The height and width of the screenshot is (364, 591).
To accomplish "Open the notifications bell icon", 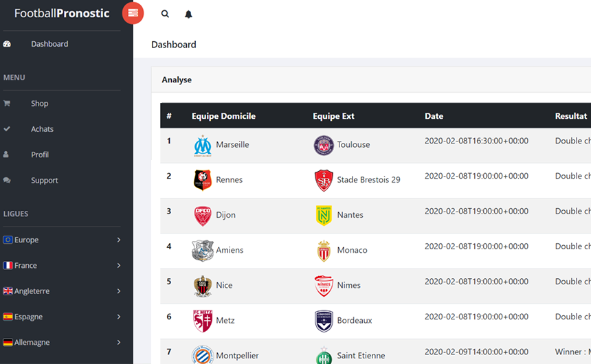I will point(188,14).
